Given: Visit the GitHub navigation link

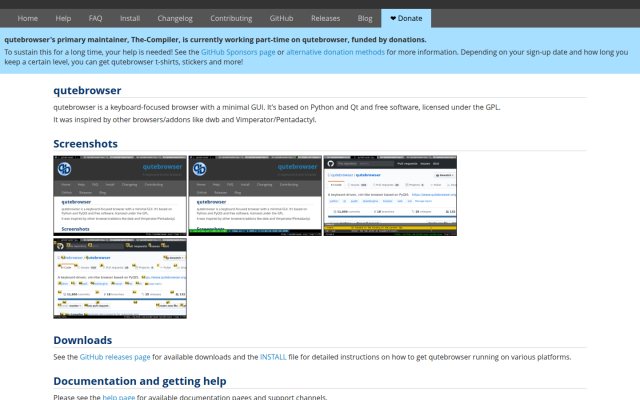Looking at the screenshot, I should (281, 18).
